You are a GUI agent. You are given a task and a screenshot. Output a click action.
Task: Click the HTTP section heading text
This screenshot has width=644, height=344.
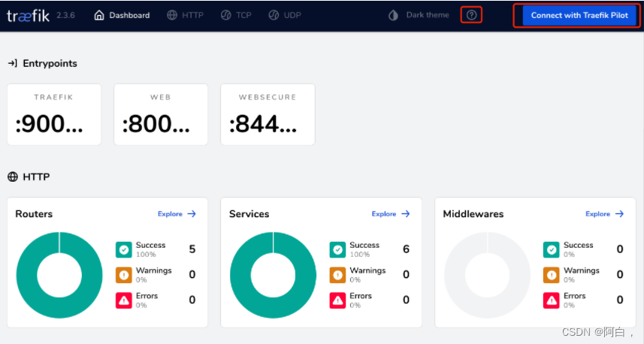[x=36, y=177]
